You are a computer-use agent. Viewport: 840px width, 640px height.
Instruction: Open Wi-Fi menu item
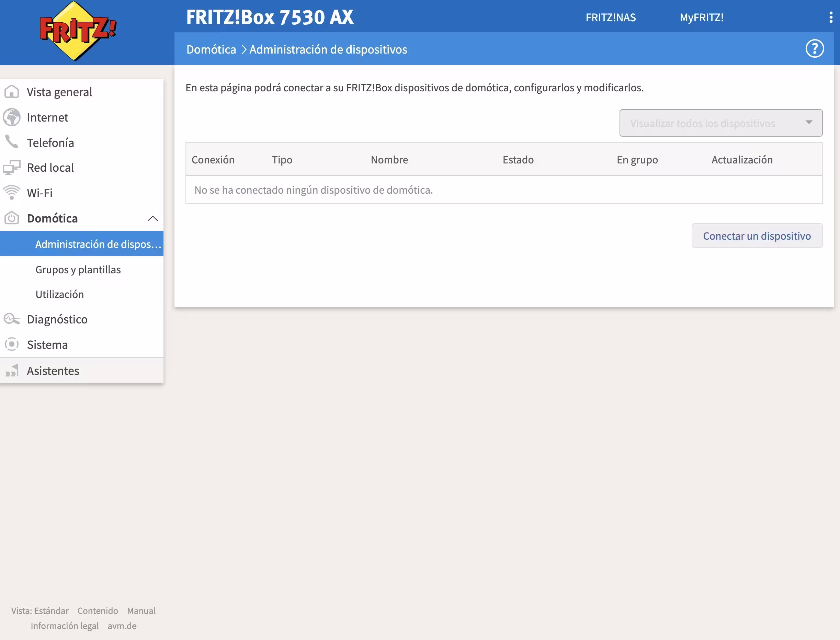(x=82, y=193)
